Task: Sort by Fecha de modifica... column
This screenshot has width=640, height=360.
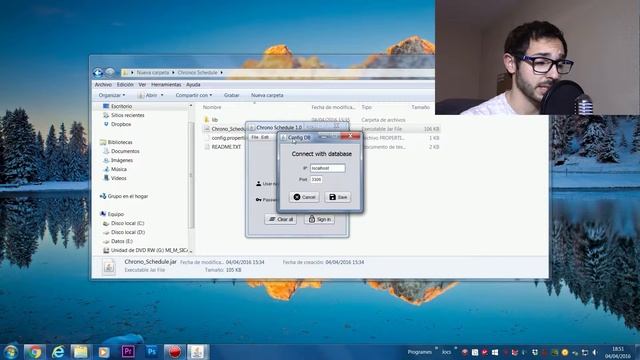Action: pyautogui.click(x=333, y=107)
